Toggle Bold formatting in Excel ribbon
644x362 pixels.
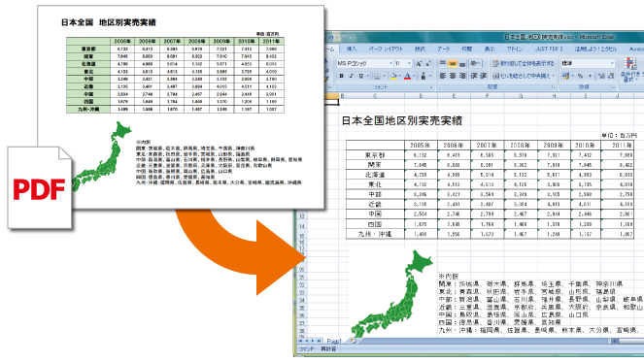coord(341,76)
